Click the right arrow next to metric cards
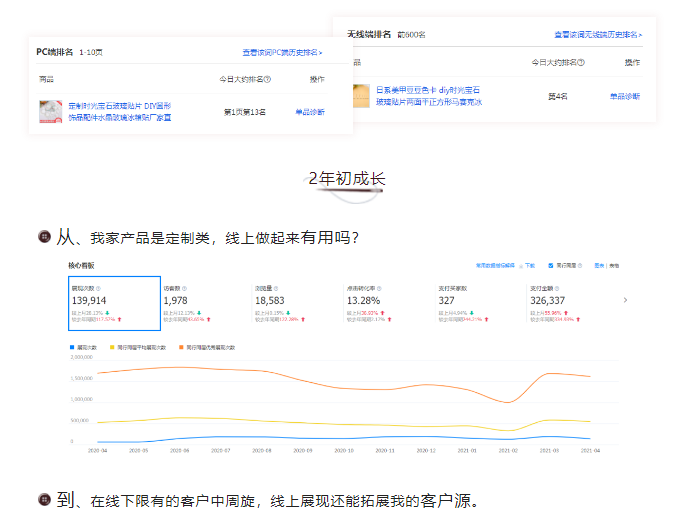The width and height of the screenshot is (677, 513). coord(626,300)
